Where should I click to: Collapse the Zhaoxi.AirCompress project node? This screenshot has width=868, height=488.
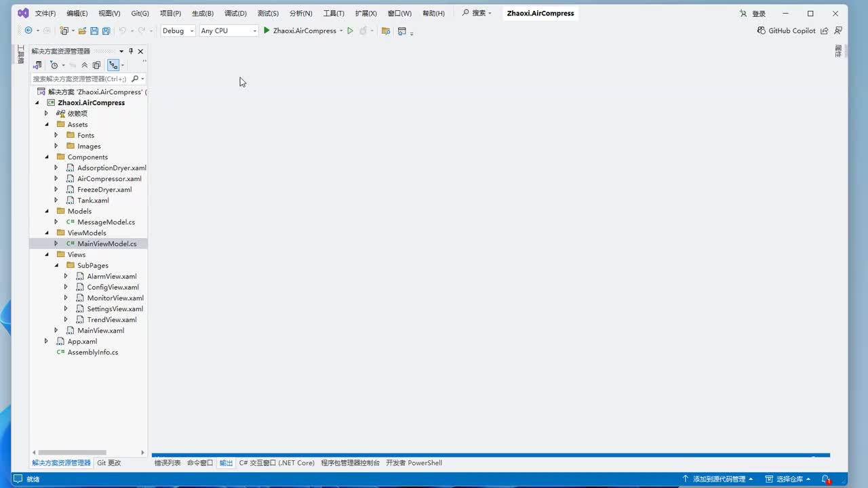pos(37,103)
